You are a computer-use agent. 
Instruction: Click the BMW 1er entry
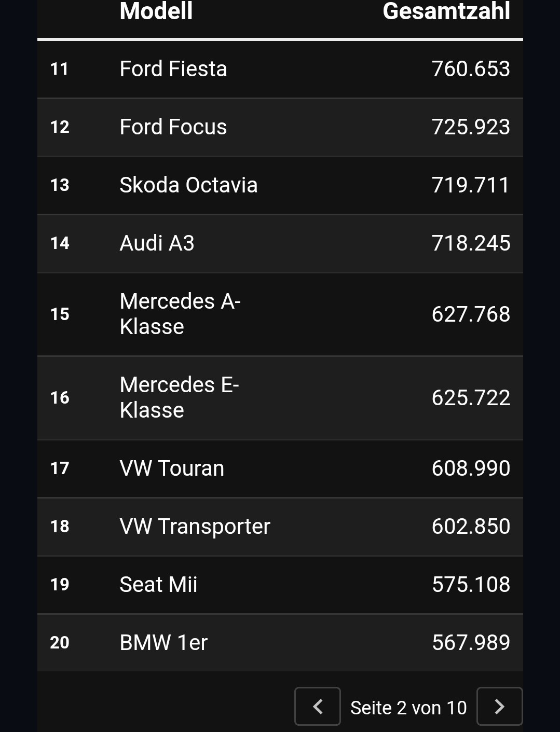pos(280,643)
